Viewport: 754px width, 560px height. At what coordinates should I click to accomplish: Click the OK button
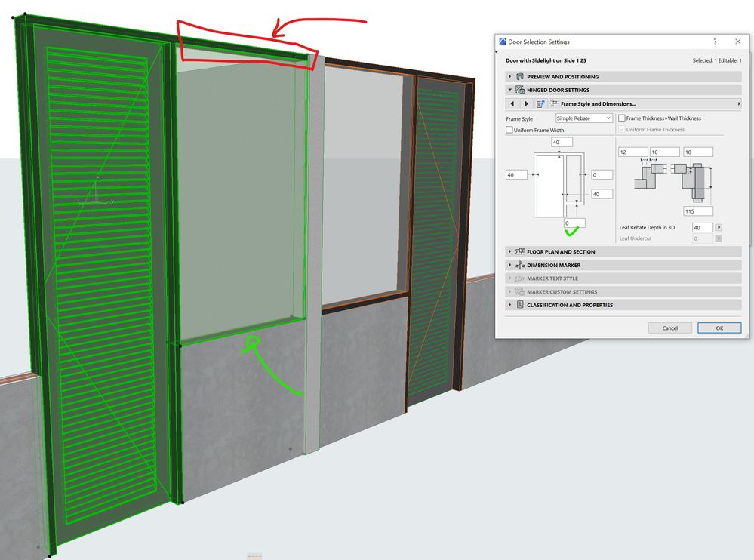point(719,328)
